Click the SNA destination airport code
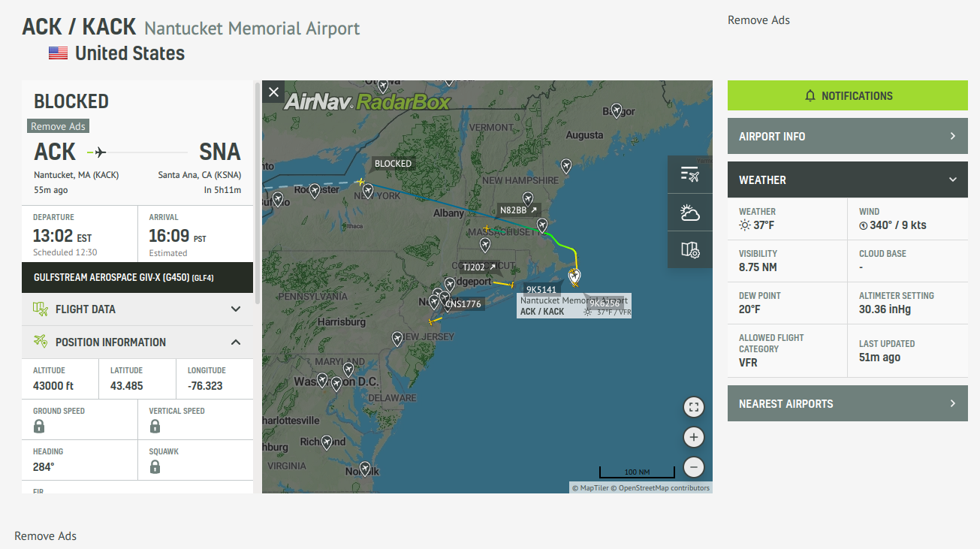 click(x=220, y=152)
